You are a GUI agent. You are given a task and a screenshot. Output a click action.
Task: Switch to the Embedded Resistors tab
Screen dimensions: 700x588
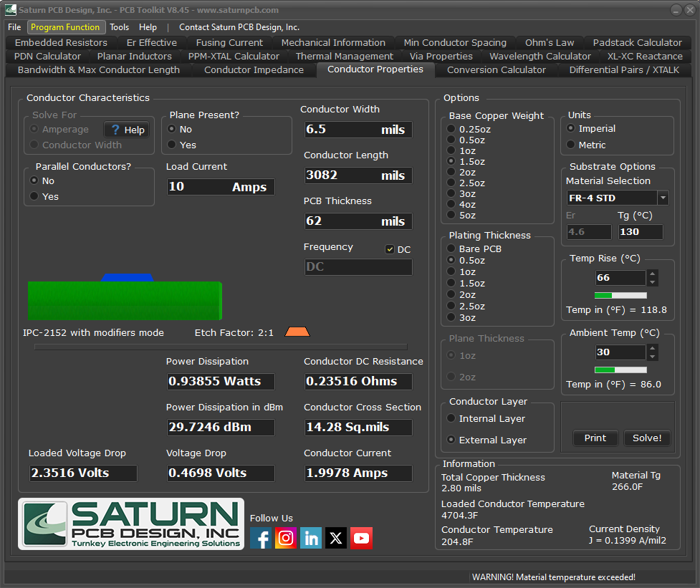pos(61,43)
